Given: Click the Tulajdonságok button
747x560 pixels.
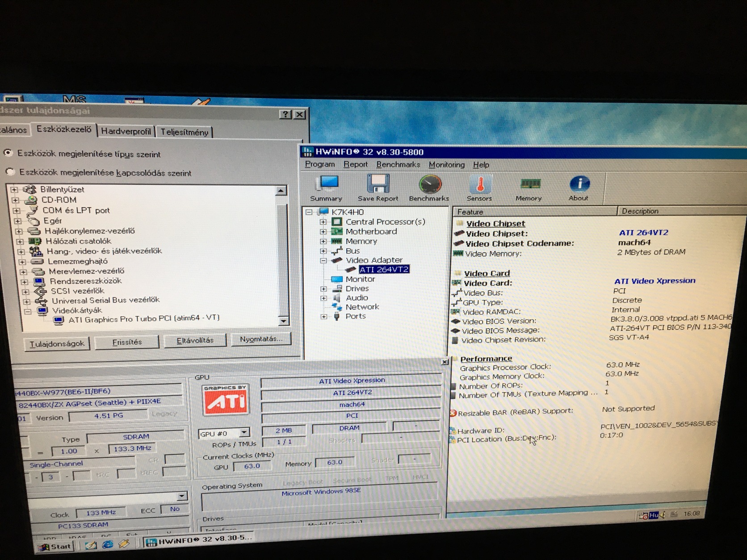Looking at the screenshot, I should pyautogui.click(x=57, y=343).
